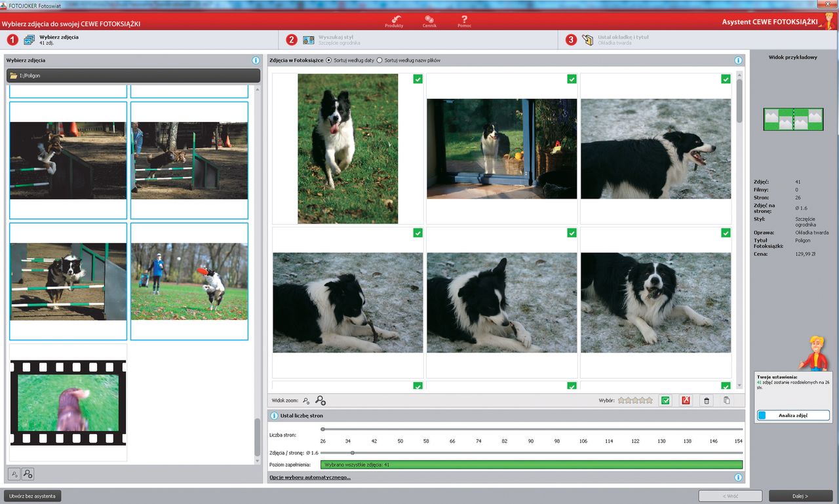Image resolution: width=839 pixels, height=504 pixels.
Task: Click the Fotoksiążka photo grid scrollbar
Action: click(x=739, y=100)
